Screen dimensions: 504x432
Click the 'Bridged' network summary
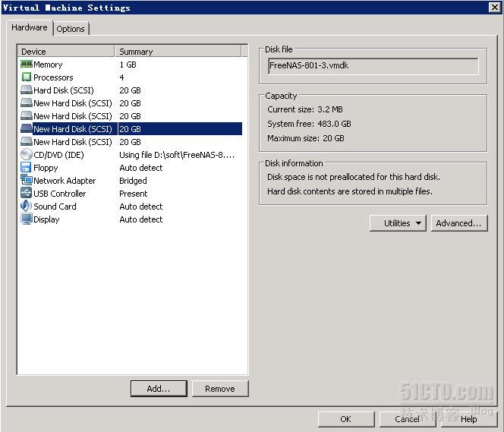click(x=133, y=181)
